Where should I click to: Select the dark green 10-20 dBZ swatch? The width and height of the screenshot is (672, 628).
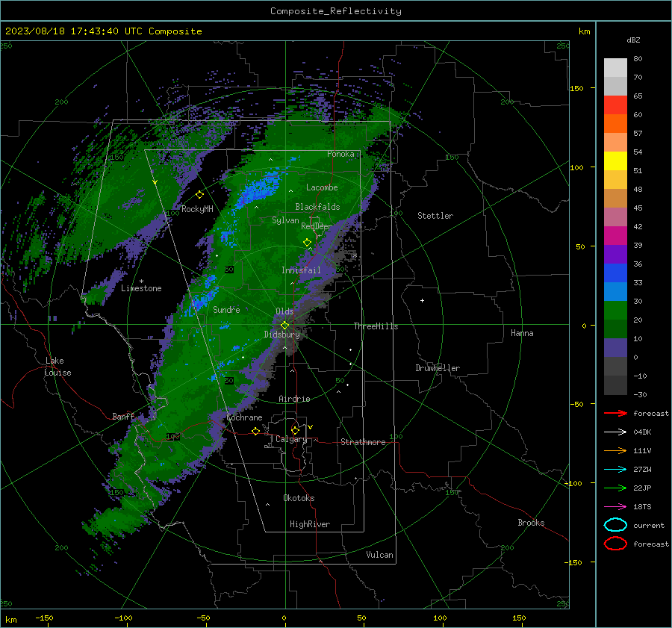(615, 329)
